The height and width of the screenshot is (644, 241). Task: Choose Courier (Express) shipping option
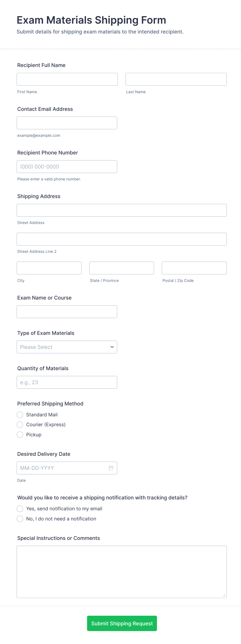point(20,425)
